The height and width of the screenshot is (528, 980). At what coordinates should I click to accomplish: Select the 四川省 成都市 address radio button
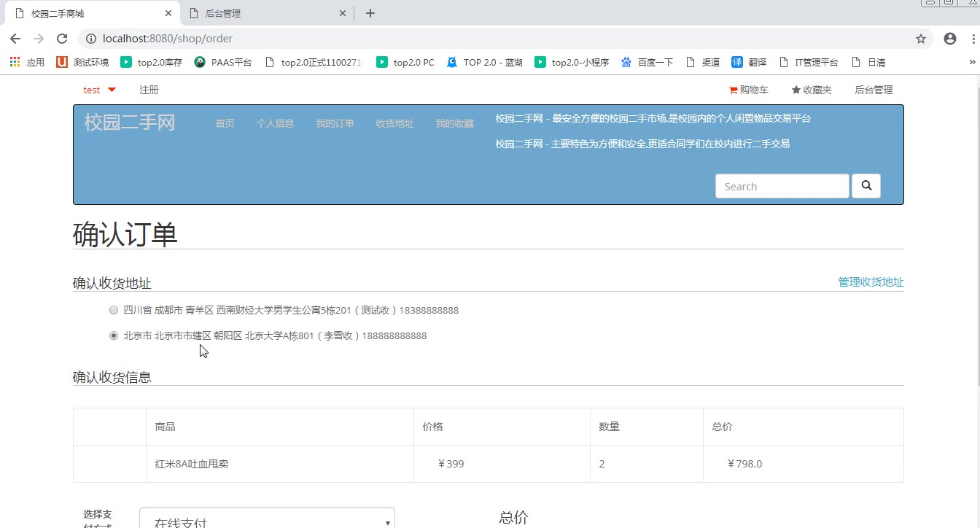[114, 310]
